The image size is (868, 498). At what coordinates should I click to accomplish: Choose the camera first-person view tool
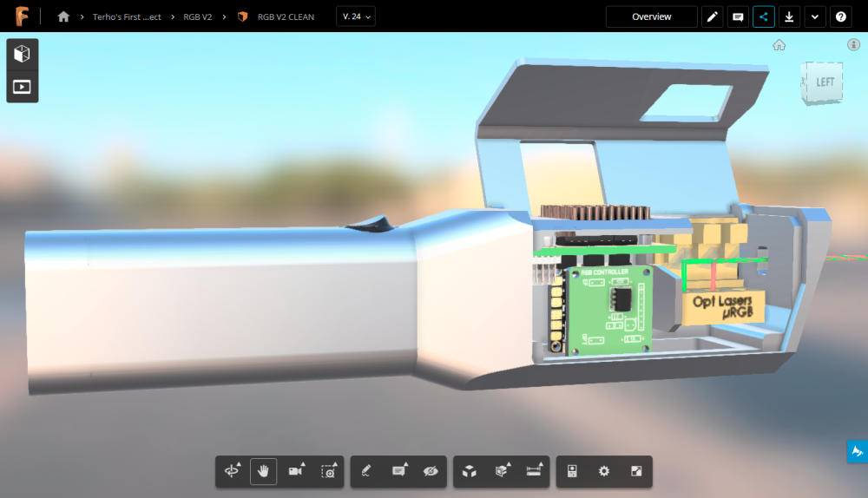pos(296,471)
